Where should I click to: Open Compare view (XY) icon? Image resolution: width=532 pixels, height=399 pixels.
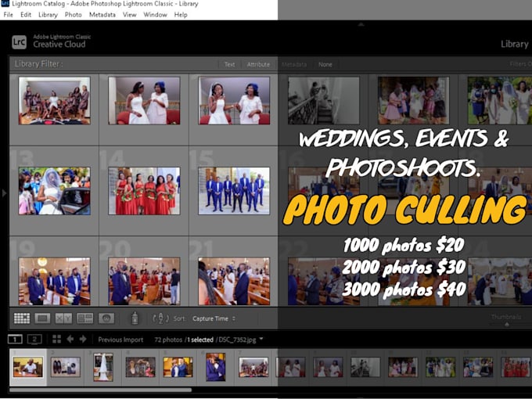(63, 318)
